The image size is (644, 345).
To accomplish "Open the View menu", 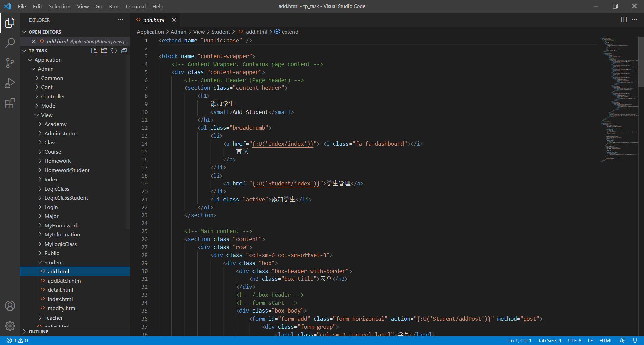I will (83, 6).
